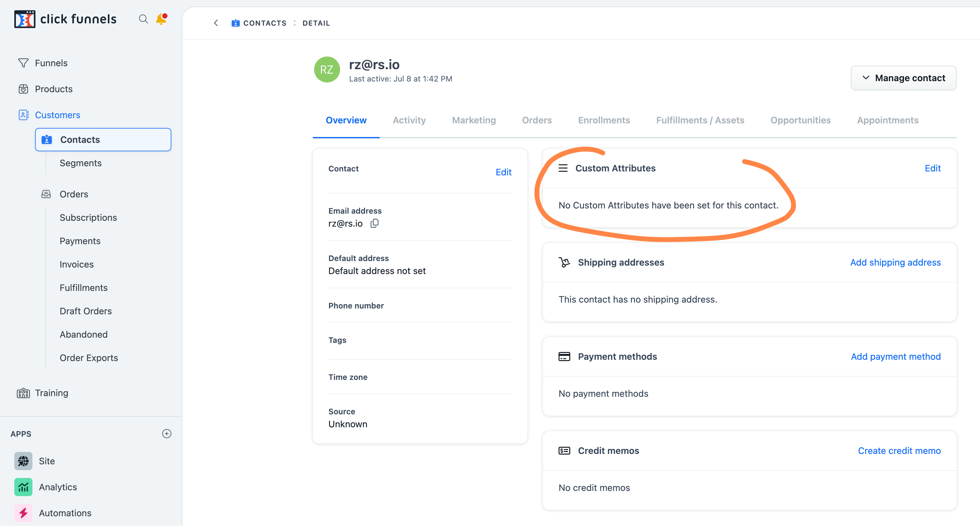This screenshot has height=526, width=980.
Task: Switch to the Marketing tab
Action: [474, 120]
